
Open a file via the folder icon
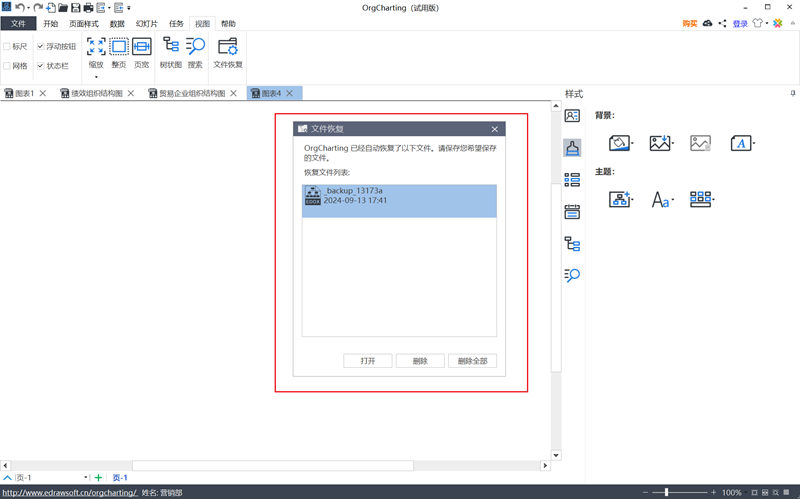pyautogui.click(x=63, y=8)
